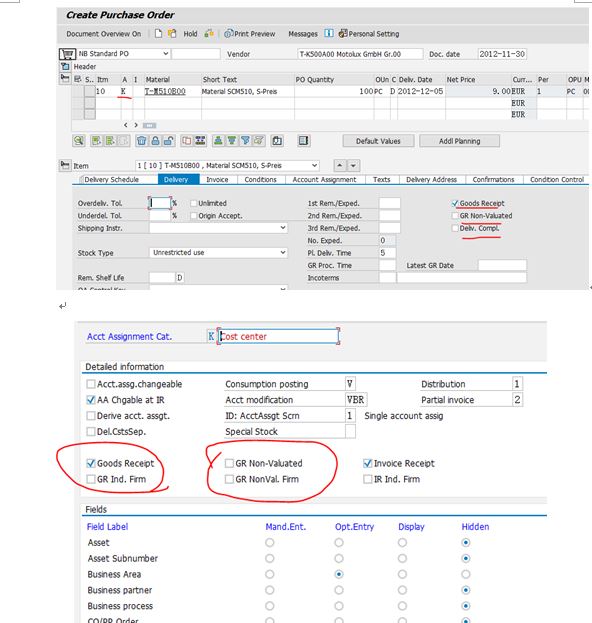Click the table layout settings icon
592x623 pixels.
tap(304, 141)
